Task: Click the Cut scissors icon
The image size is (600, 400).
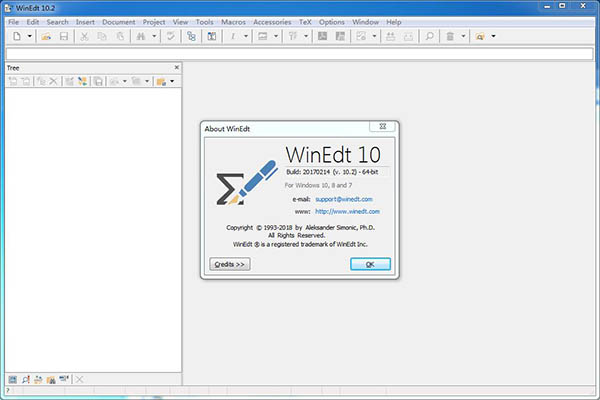Action: (84, 36)
